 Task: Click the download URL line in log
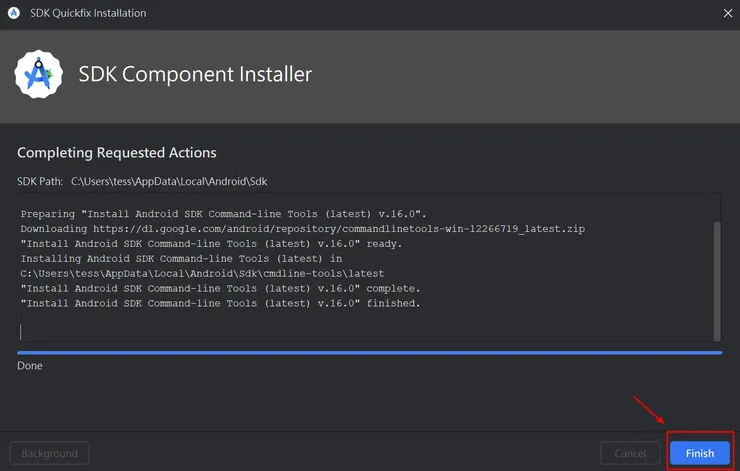(302, 229)
